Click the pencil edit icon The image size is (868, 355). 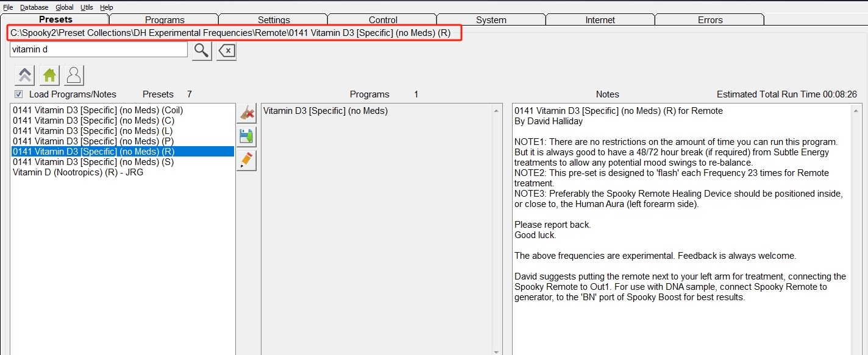(x=246, y=160)
